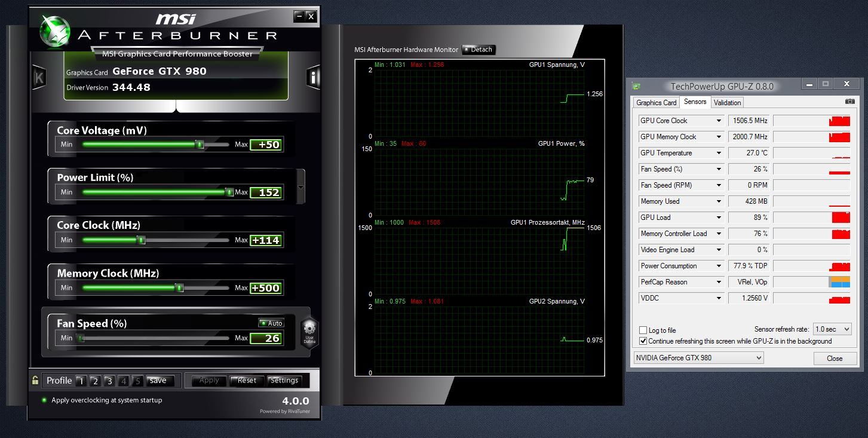Click the GPU-Z Close button
The image size is (868, 438).
pyautogui.click(x=835, y=359)
